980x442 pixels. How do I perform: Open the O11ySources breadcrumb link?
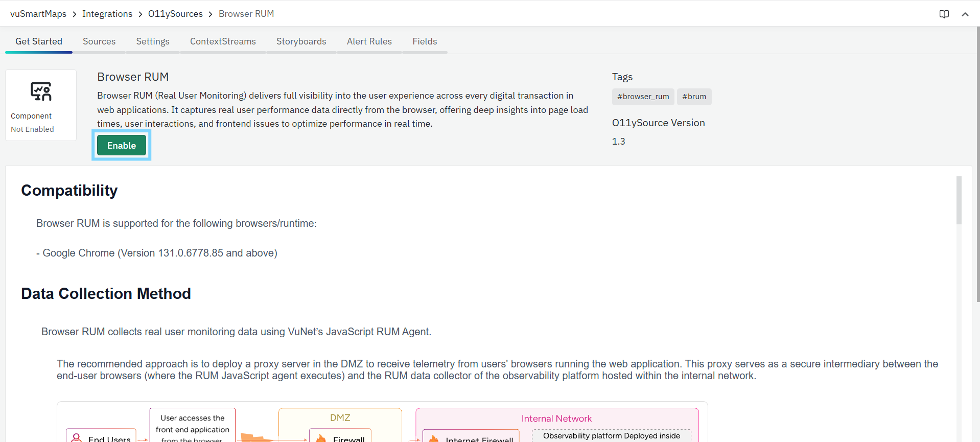[175, 14]
